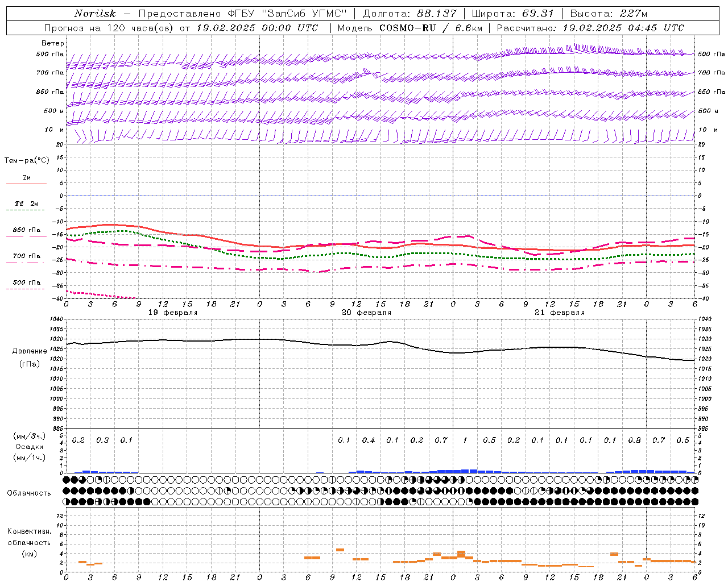728x582 pixels.
Task: Click the Td 2м dew point legend entry
Action: point(27,203)
